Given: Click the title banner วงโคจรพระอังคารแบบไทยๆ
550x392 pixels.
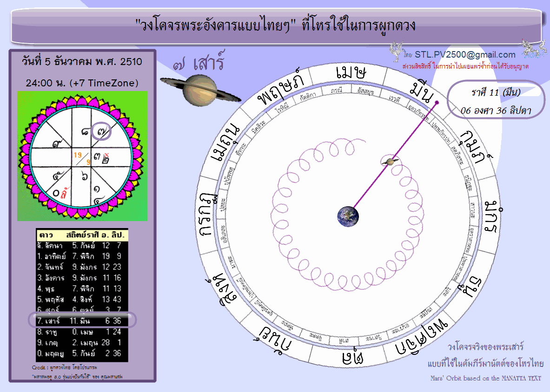Looking at the screenshot, I should point(276,26).
